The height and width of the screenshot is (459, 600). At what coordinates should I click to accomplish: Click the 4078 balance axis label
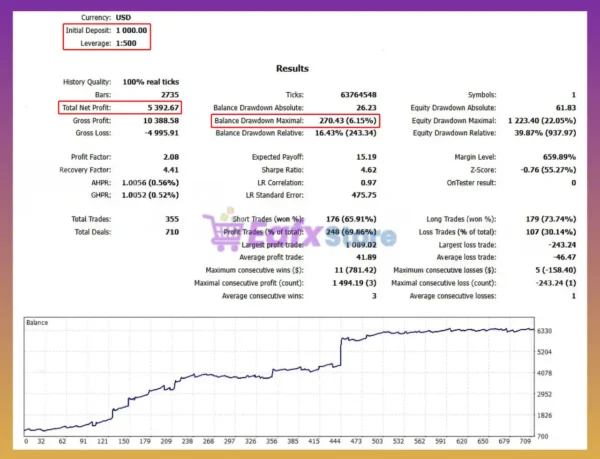(545, 373)
